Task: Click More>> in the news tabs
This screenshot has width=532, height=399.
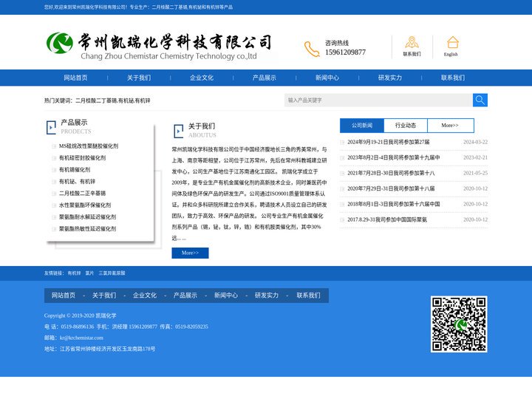Action: pos(450,126)
